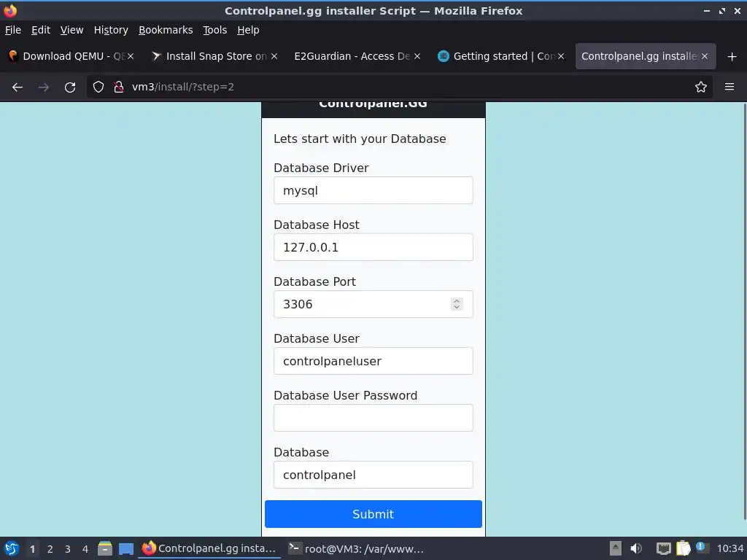Go back to the previous page
Image resolution: width=747 pixels, height=560 pixels.
[x=18, y=87]
